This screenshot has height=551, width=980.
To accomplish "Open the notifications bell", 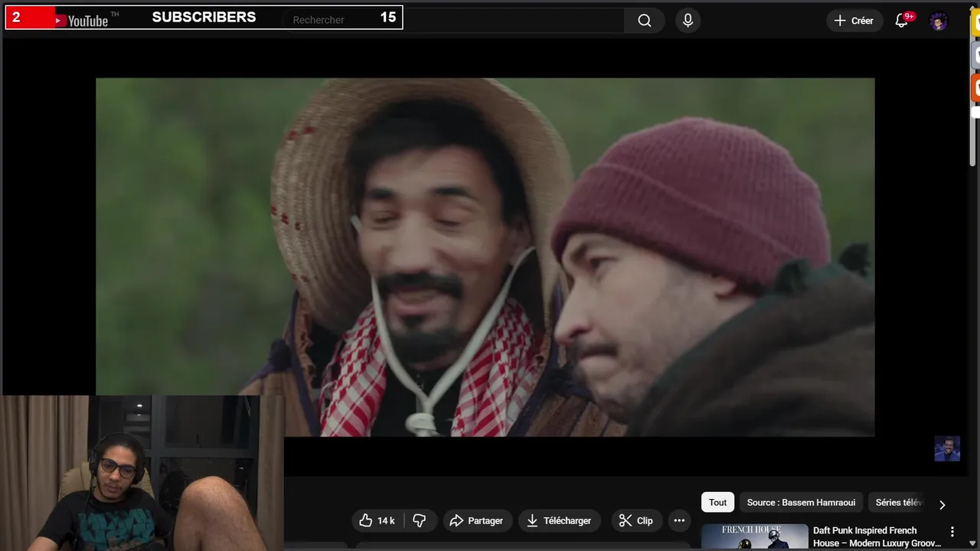I will 902,21.
